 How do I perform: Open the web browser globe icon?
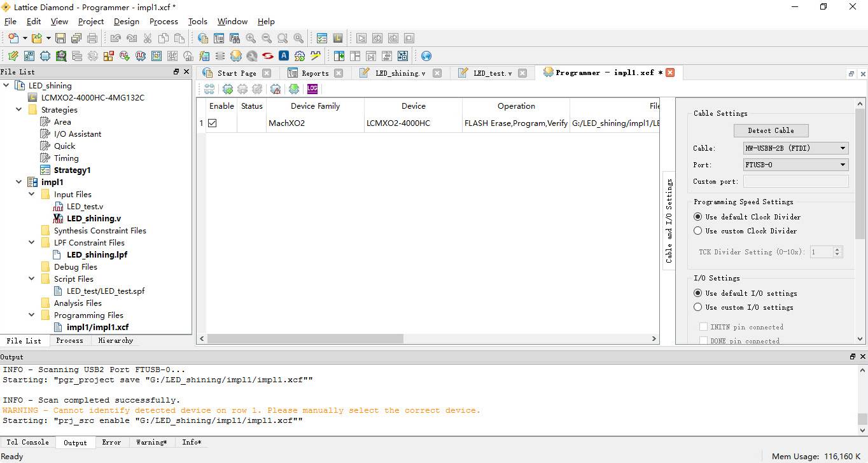pyautogui.click(x=426, y=56)
